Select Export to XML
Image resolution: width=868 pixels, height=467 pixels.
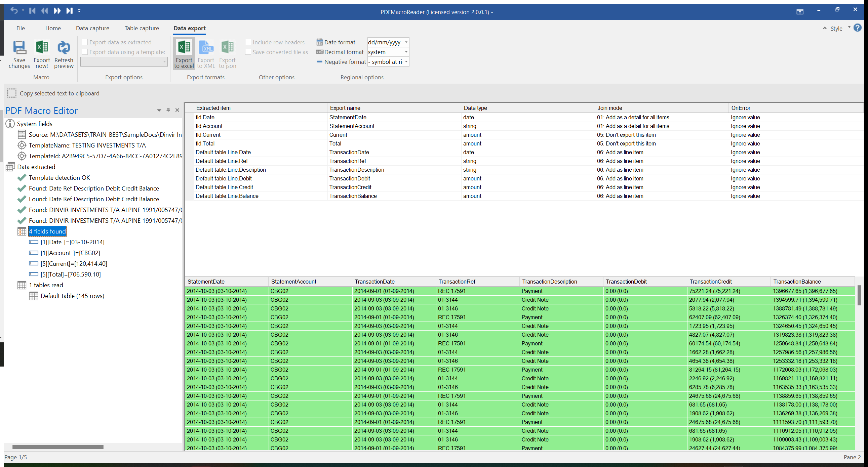coord(206,53)
